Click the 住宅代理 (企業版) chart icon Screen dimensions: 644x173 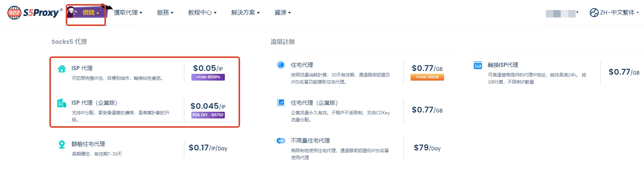pos(281,102)
